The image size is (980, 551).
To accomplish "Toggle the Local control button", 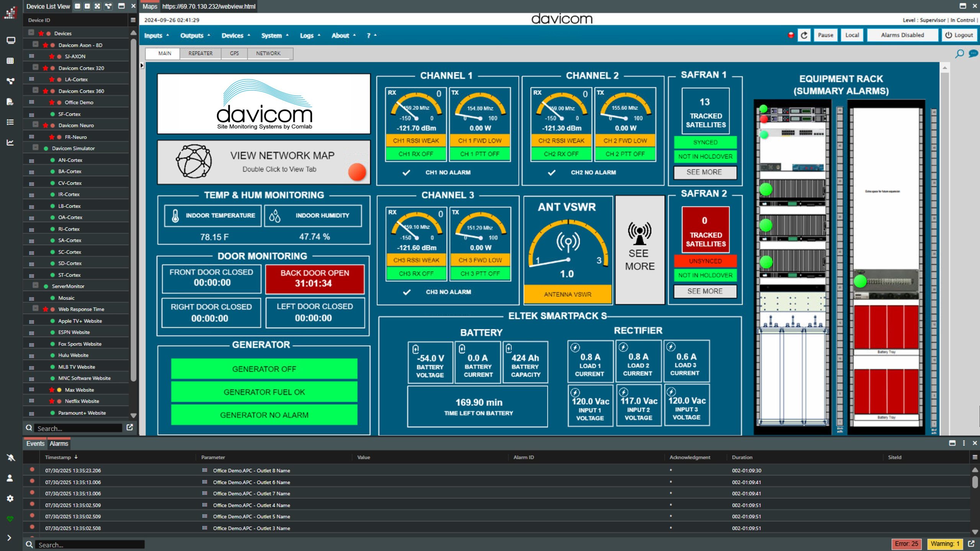I will tap(852, 35).
